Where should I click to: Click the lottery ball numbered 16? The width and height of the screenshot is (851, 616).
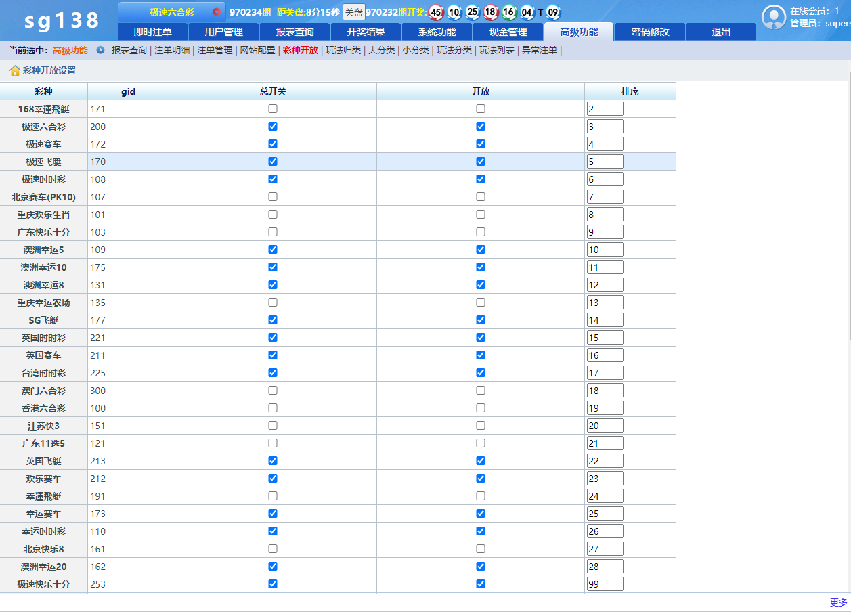[x=509, y=12]
